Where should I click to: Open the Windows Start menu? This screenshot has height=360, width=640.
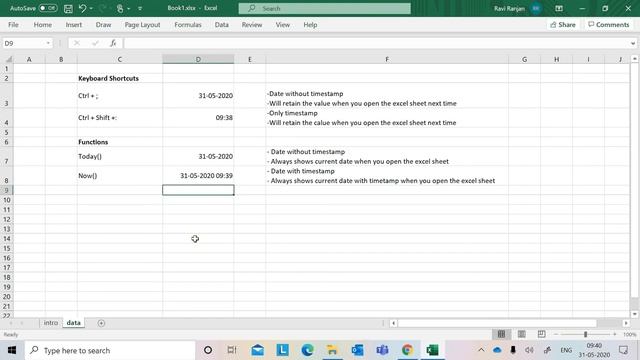click(x=11, y=350)
